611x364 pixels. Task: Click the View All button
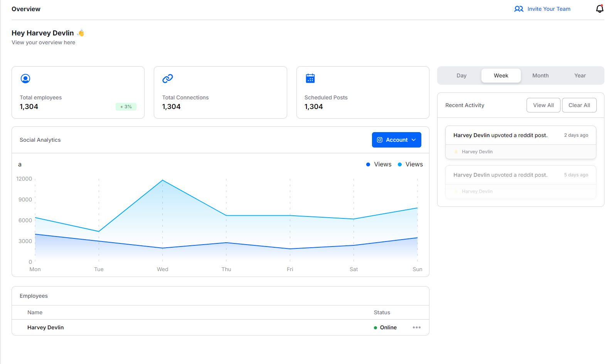[x=544, y=105]
